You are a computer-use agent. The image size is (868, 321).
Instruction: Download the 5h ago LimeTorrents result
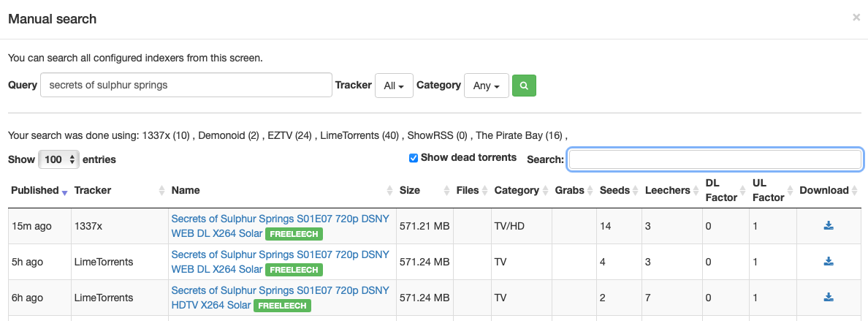coord(829,262)
